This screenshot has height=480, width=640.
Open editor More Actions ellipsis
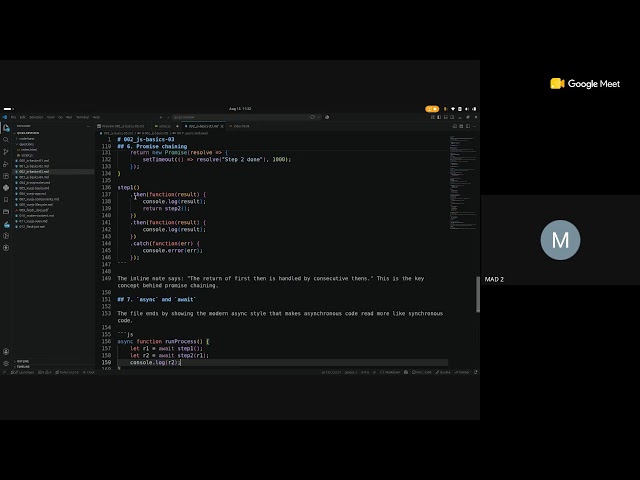474,126
